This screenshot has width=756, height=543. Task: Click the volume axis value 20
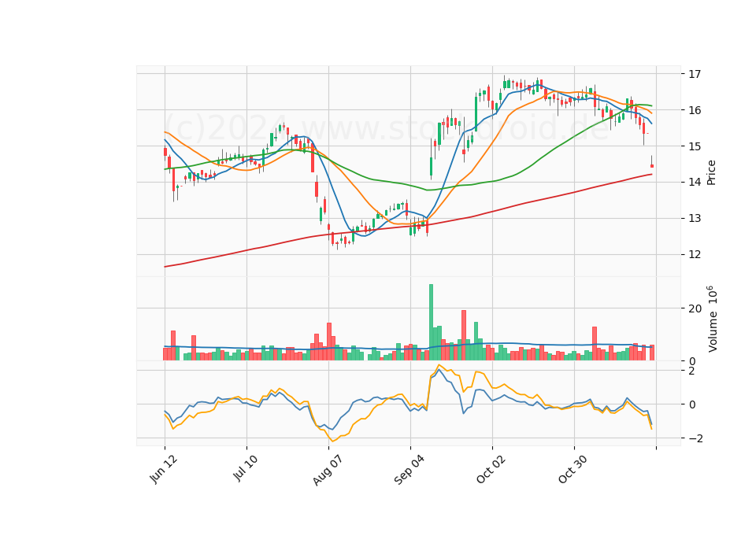pos(695,308)
